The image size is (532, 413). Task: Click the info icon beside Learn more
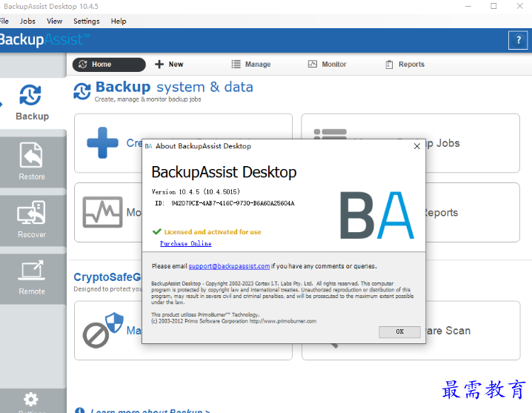coord(80,410)
